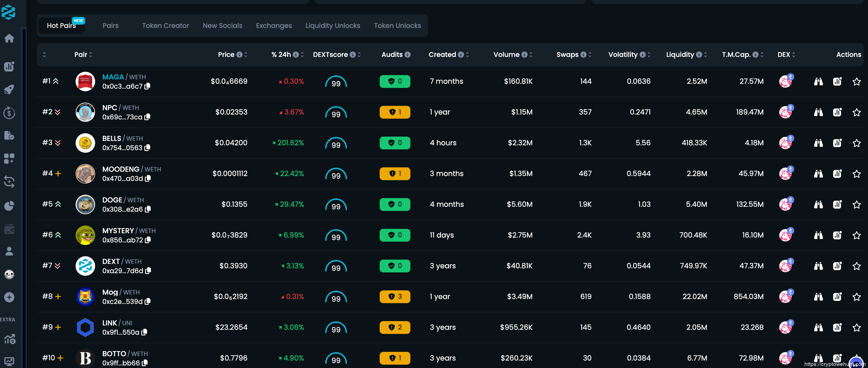This screenshot has height=368, width=868.
Task: Open the user profile sidebar icon
Action: [x=9, y=251]
